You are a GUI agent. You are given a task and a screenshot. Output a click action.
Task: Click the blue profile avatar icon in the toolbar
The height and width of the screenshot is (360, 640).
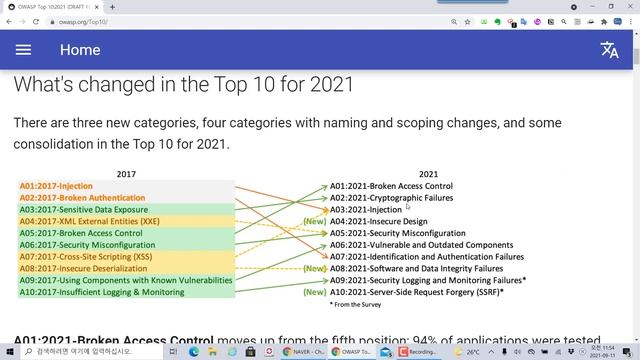(618, 22)
